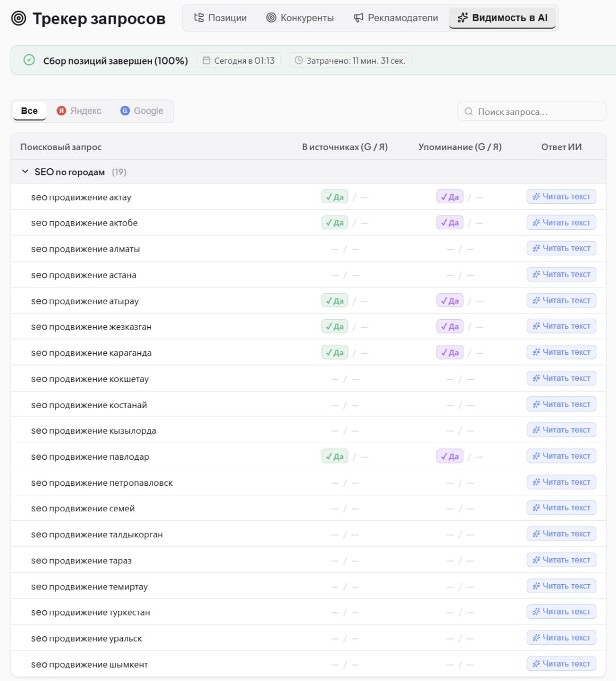Viewport: 616px width, 681px height.
Task: Click Читать текст in the темиртау row
Action: [x=561, y=585]
